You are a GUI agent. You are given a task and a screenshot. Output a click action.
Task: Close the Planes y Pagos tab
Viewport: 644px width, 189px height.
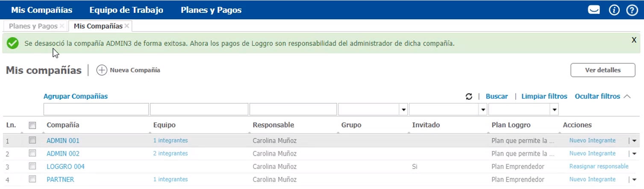point(62,26)
